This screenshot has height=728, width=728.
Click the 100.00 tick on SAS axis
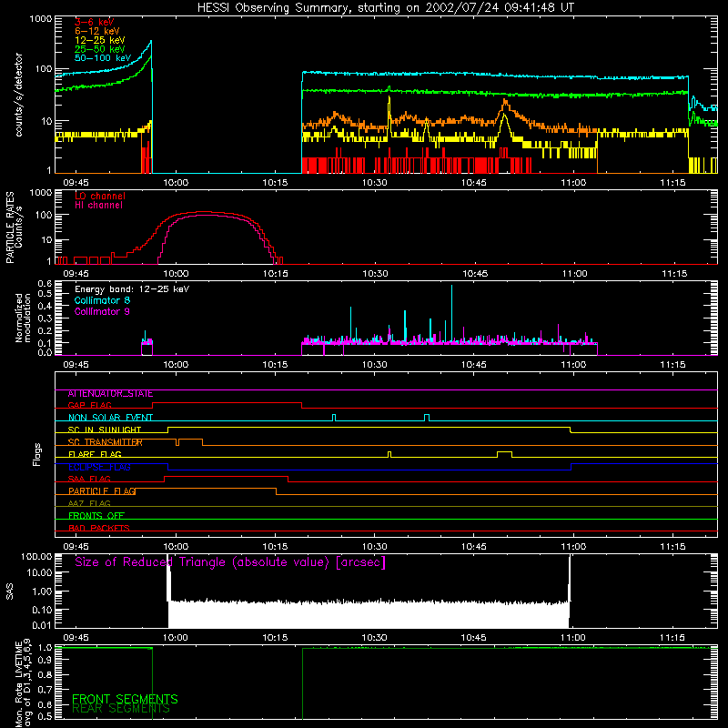tap(36, 556)
